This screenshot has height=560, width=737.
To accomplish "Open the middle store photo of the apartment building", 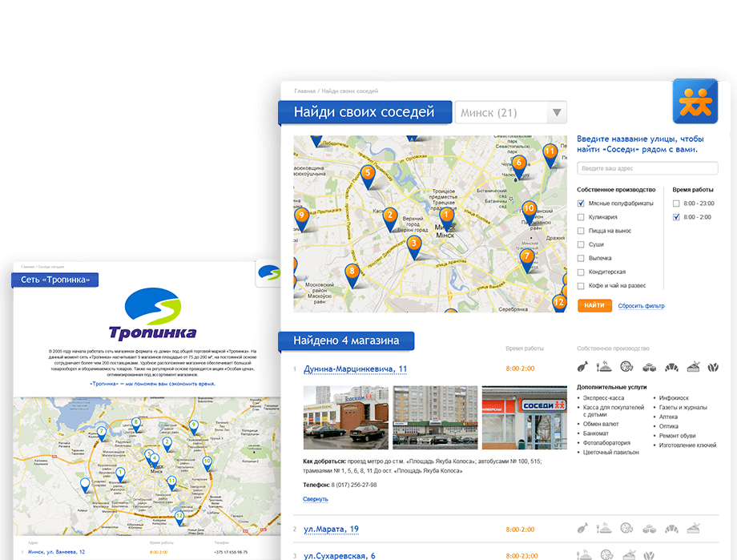I will (435, 417).
